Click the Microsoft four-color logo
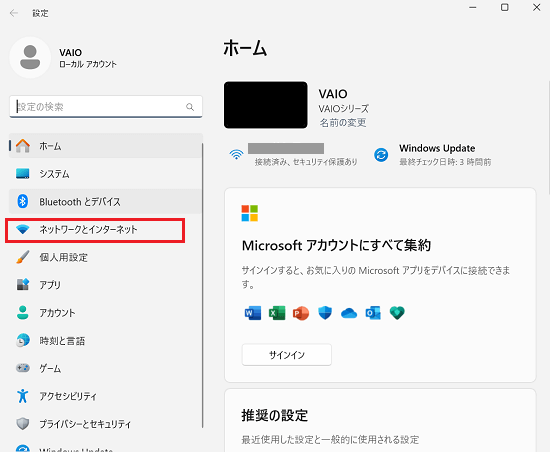Screen dimensions: 550x452 pyautogui.click(x=250, y=213)
